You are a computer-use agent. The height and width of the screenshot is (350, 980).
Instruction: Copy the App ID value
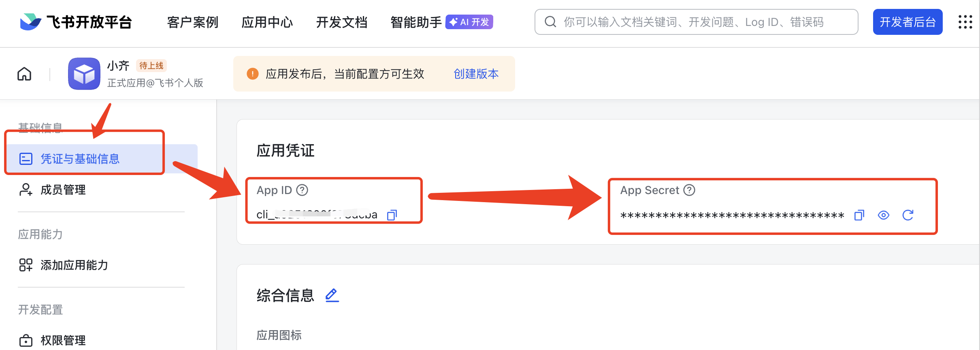pyautogui.click(x=392, y=215)
